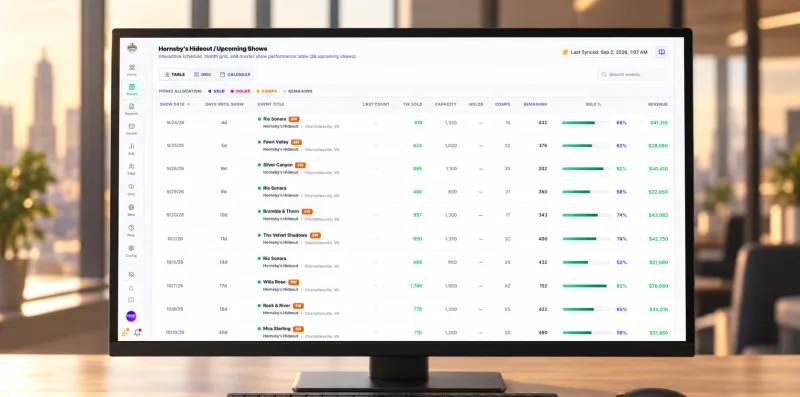
Task: Click the Last Synced timestamp button
Action: coord(605,52)
